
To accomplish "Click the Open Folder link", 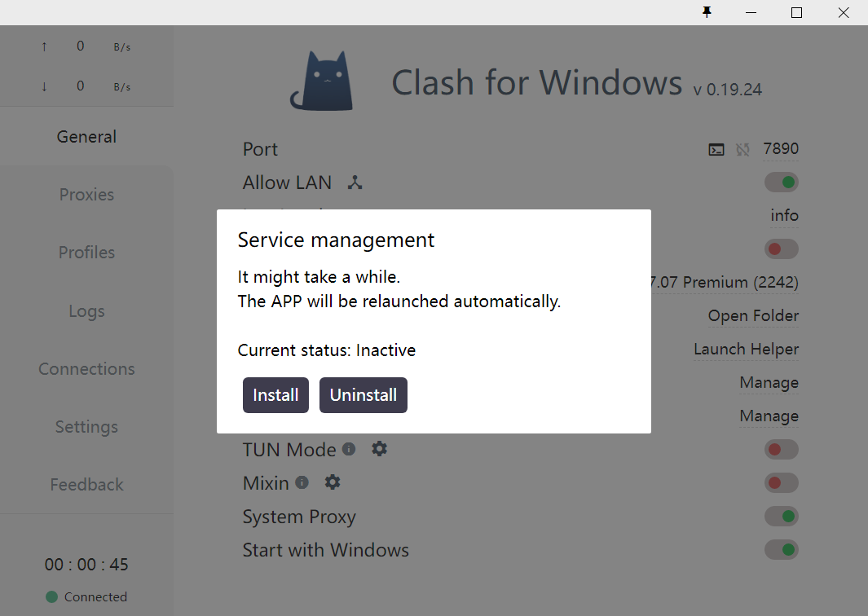I will [753, 315].
